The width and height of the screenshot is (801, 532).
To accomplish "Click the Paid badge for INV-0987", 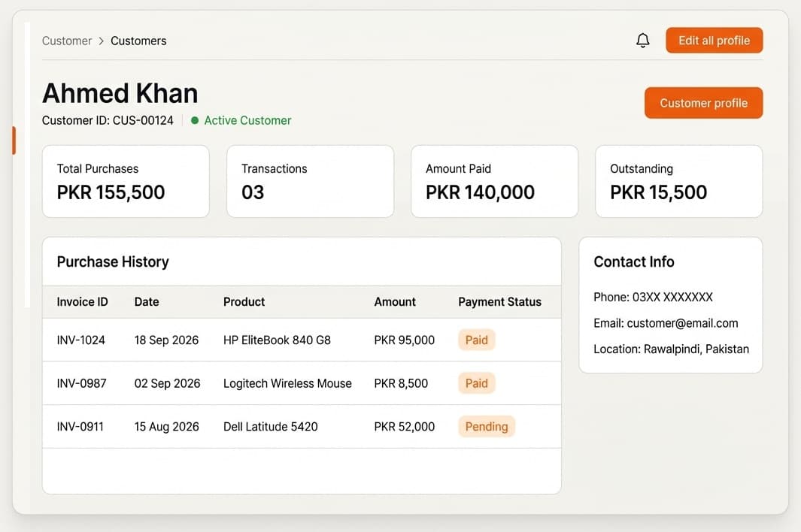I will [477, 383].
